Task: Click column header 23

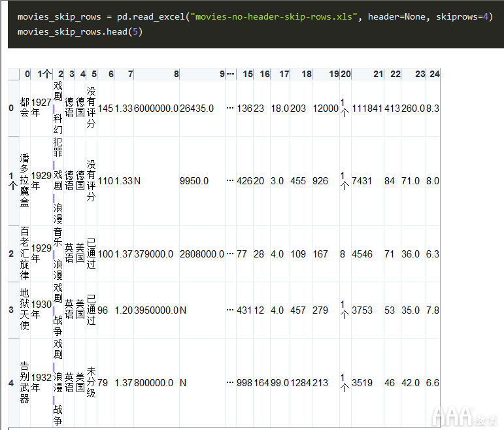Action: click(x=420, y=74)
